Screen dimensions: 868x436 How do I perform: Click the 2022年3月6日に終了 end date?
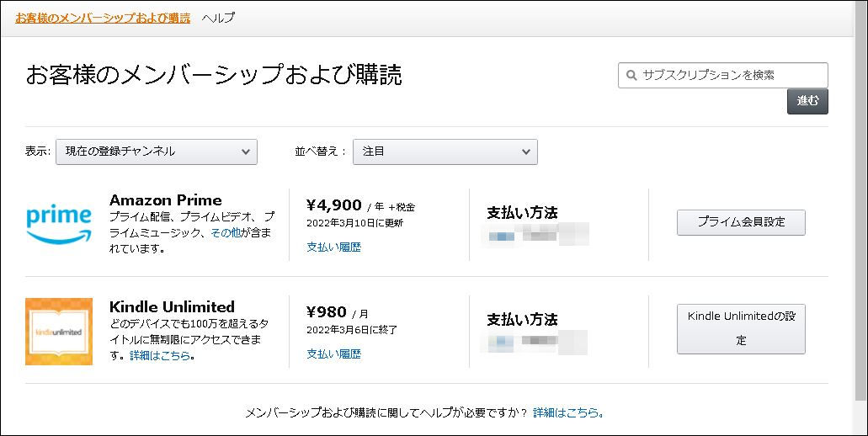pos(352,330)
